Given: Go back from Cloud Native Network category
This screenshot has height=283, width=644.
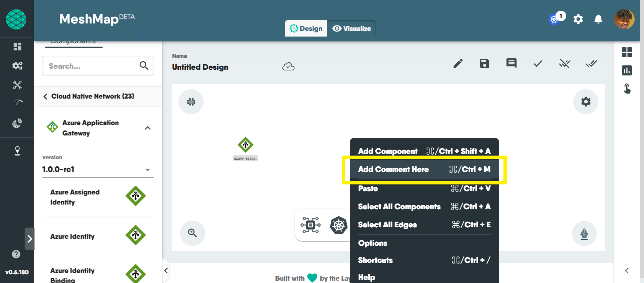Looking at the screenshot, I should pyautogui.click(x=45, y=97).
